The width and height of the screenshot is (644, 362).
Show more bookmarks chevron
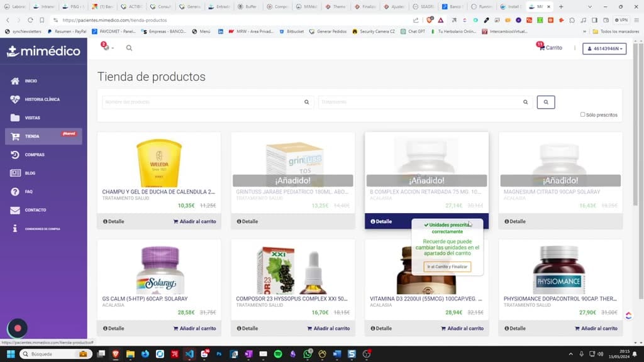584,31
